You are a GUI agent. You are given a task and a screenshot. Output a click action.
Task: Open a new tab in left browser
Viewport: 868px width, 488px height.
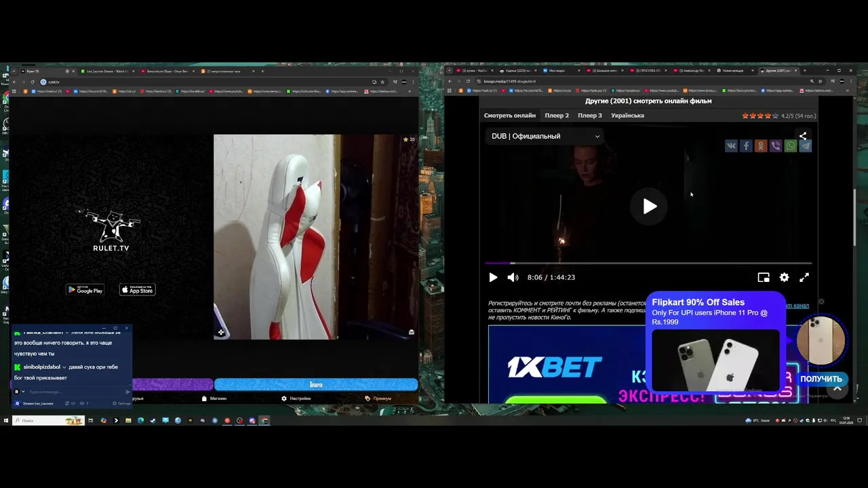[262, 71]
